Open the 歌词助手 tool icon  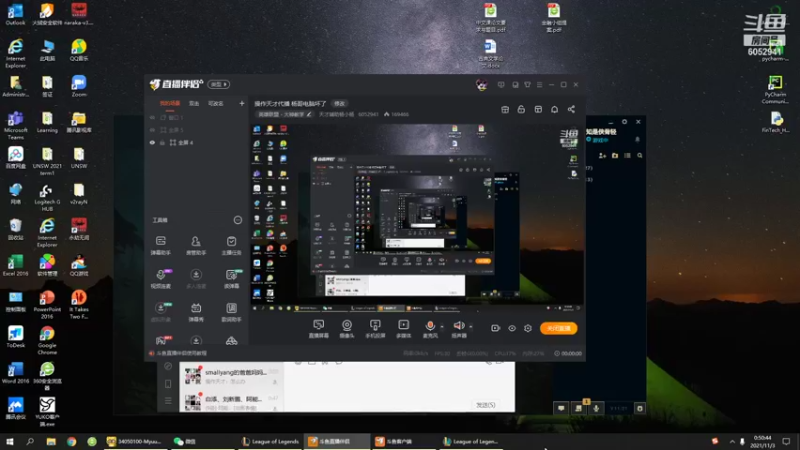point(231,312)
